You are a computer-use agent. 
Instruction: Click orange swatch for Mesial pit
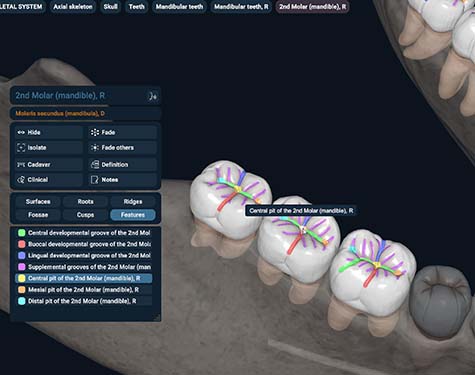pyautogui.click(x=22, y=290)
